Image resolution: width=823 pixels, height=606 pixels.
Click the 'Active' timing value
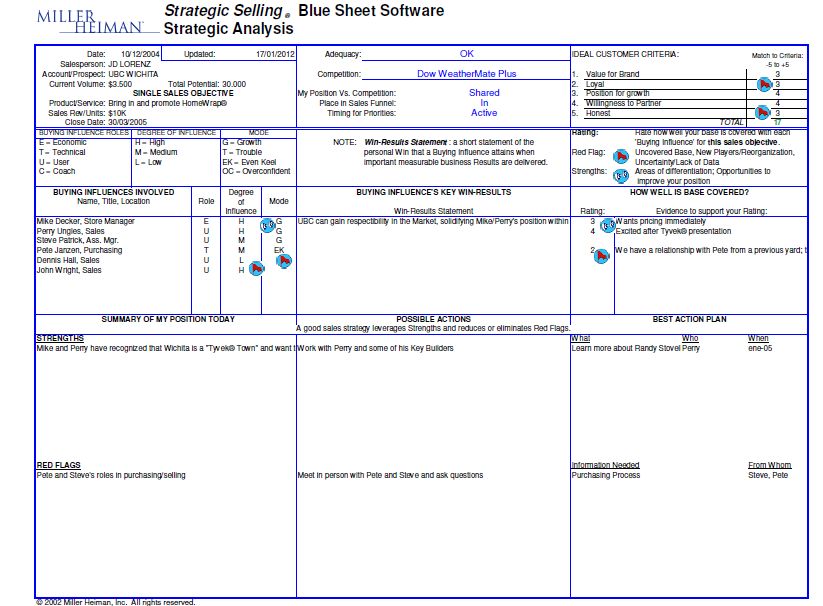pyautogui.click(x=484, y=113)
